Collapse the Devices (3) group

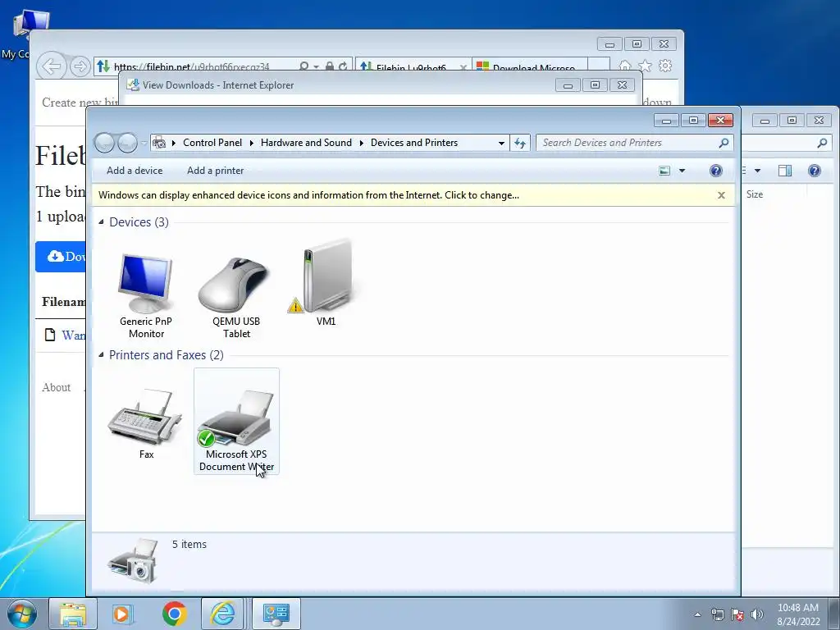[x=101, y=221]
